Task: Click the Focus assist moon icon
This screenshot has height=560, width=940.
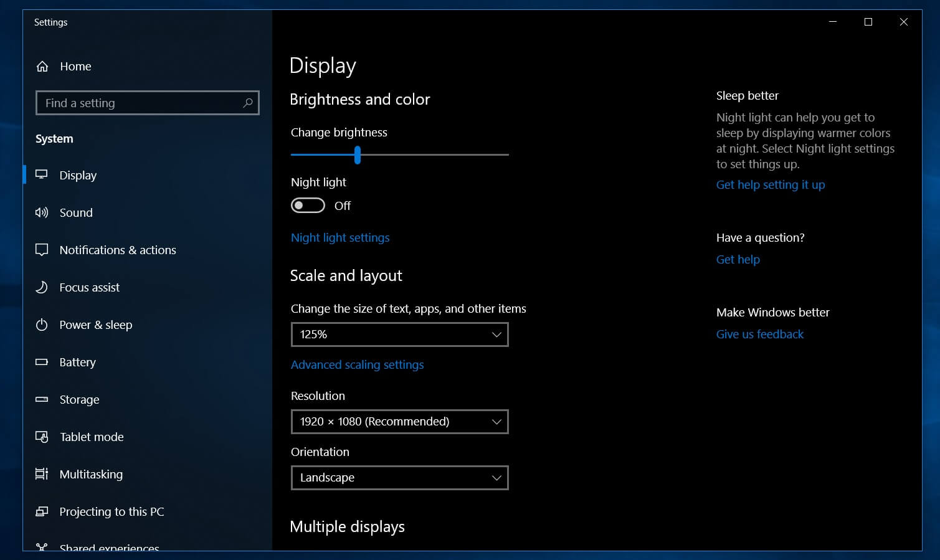Action: (x=41, y=287)
